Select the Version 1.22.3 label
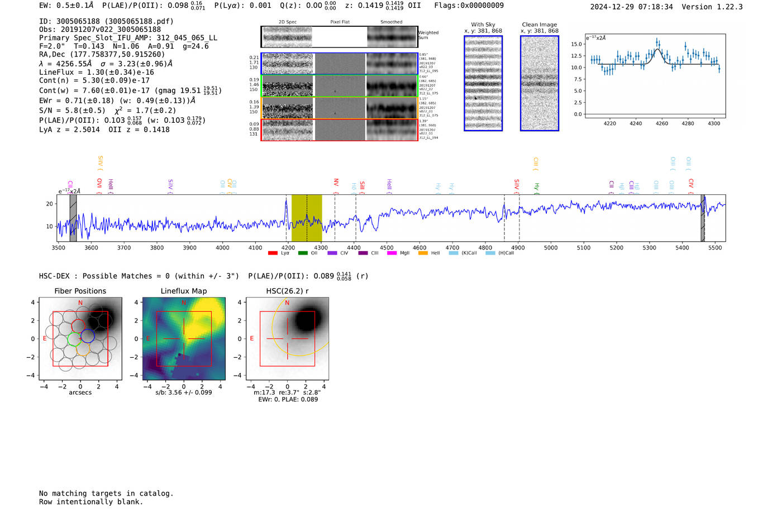Screen dimensions: 782x532 (x=712, y=7)
